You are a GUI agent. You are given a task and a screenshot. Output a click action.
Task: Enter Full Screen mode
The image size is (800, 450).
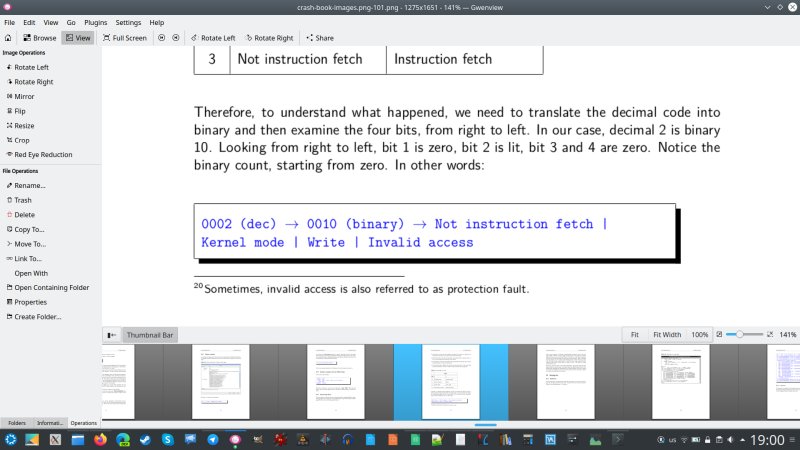click(124, 38)
